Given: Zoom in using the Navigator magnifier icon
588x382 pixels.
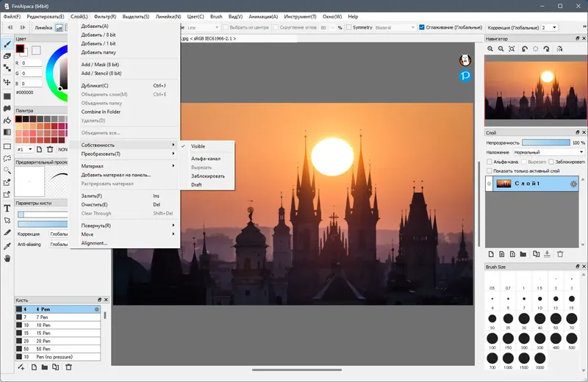Looking at the screenshot, I should tap(490, 48).
